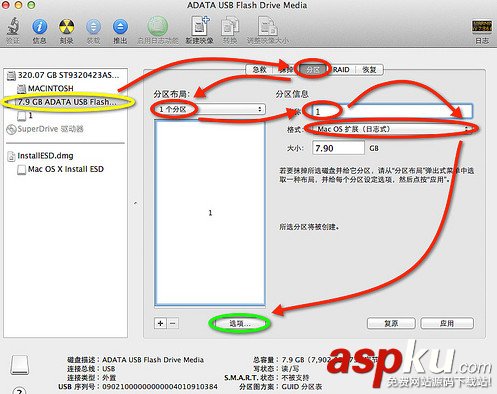Switch to the Partition (分区) tab

[313, 70]
